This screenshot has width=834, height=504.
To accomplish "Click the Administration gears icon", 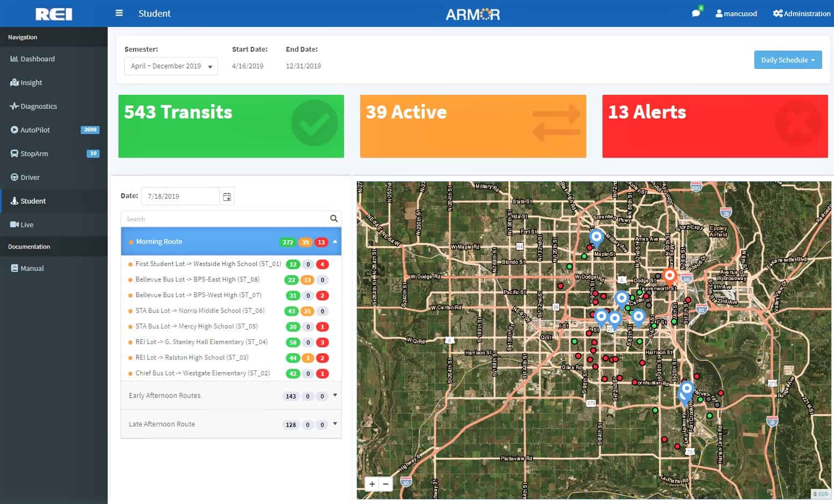I will point(777,13).
